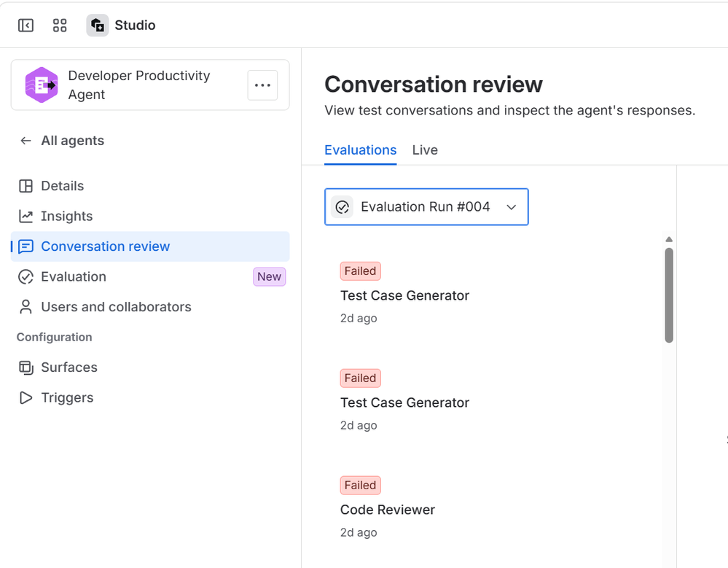Click the Evaluation checkmark icon in sidebar
Viewport: 728px width, 568px height.
[26, 277]
